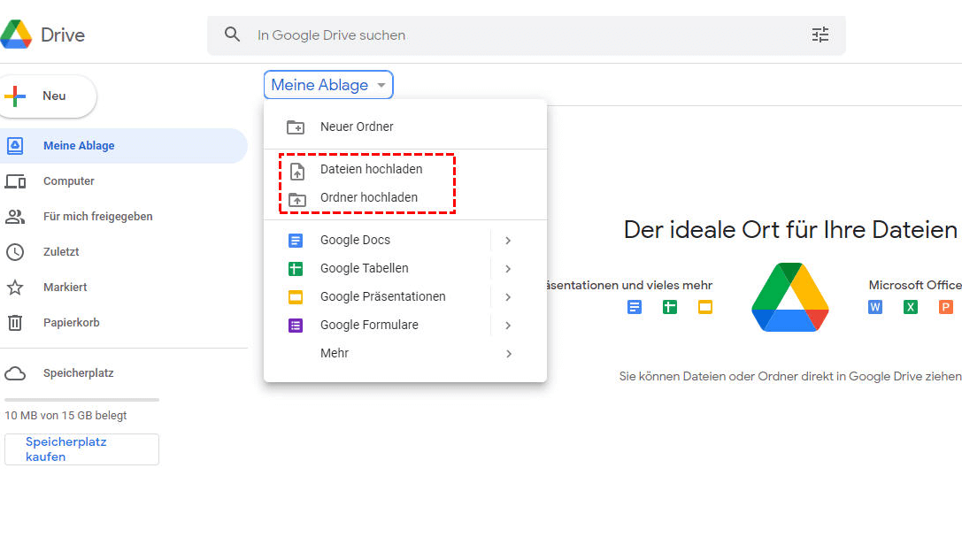The width and height of the screenshot is (962, 560).
Task: Expand the Google Docs submenu arrow
Action: tap(508, 240)
